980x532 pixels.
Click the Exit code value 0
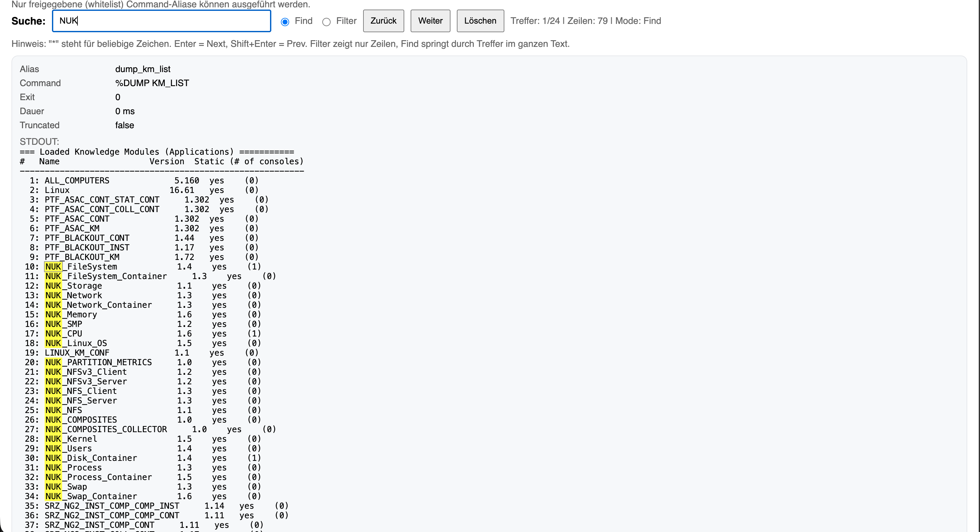(x=118, y=97)
